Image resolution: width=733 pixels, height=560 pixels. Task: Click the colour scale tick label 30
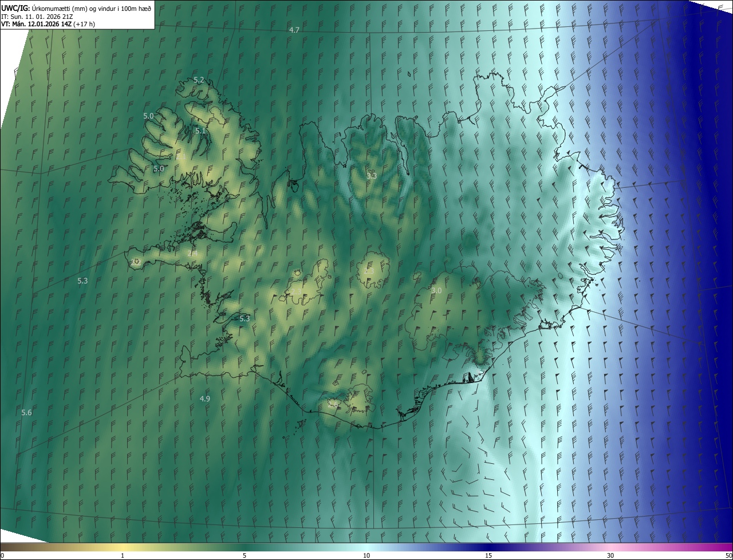tap(610, 556)
